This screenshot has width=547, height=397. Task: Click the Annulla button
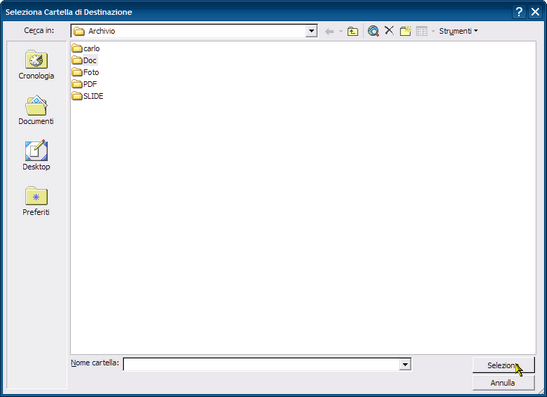[503, 383]
